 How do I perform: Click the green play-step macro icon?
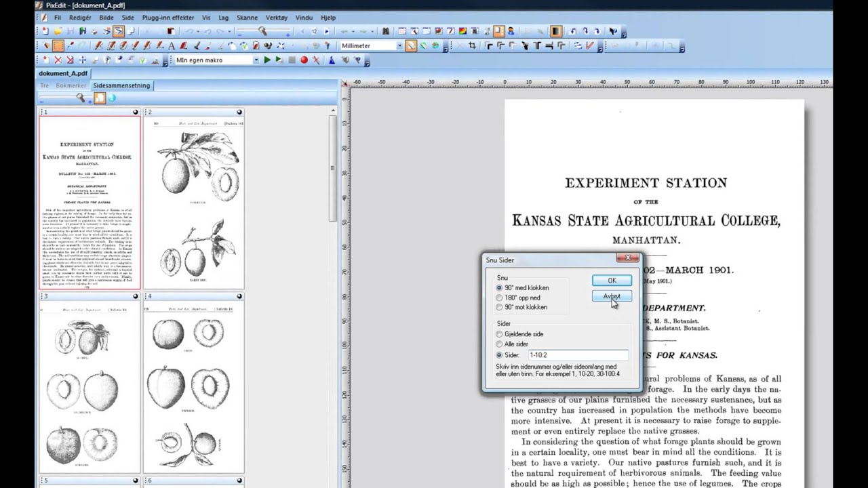pos(279,60)
